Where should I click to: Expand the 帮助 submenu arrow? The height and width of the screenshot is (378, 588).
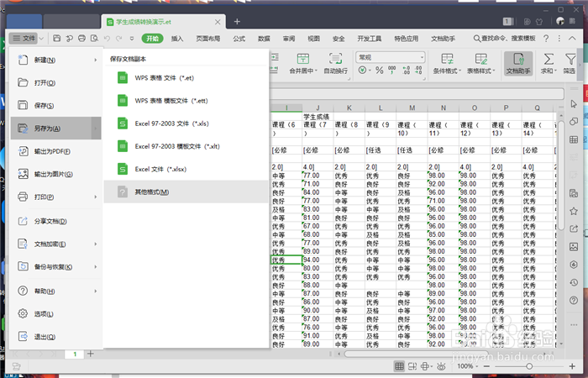[95, 291]
